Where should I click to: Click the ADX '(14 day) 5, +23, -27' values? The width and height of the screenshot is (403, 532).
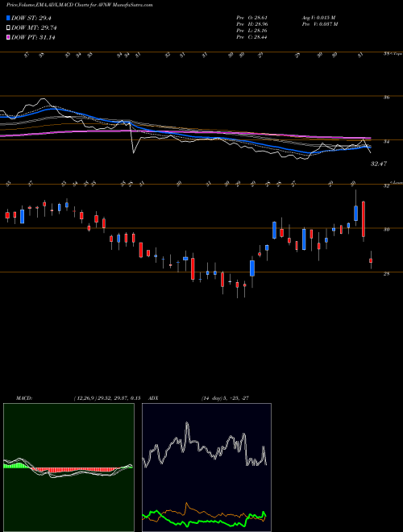click(225, 398)
